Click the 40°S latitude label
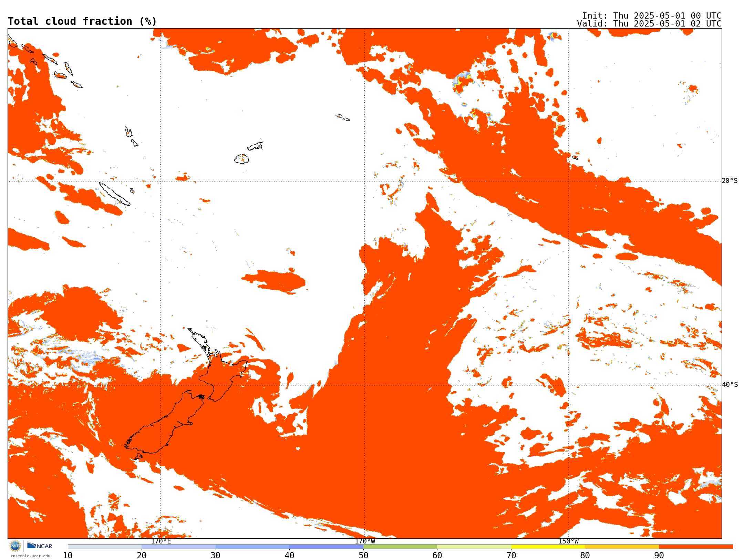The width and height of the screenshot is (744, 560). coord(730,385)
